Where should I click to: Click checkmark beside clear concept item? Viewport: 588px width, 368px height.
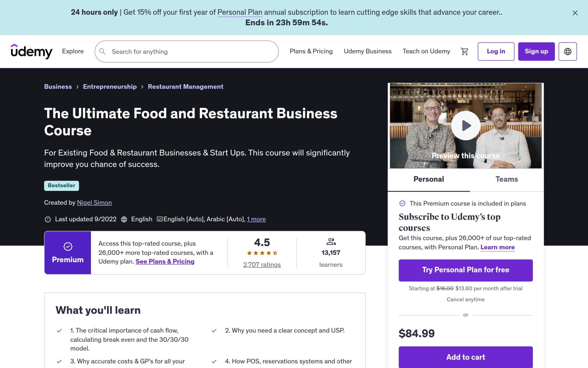(x=214, y=331)
